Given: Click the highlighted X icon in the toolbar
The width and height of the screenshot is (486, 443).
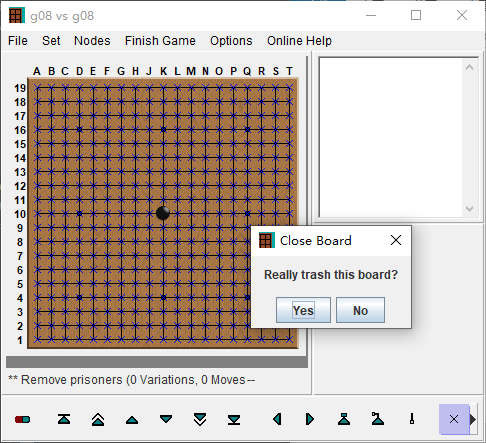Looking at the screenshot, I should (454, 419).
